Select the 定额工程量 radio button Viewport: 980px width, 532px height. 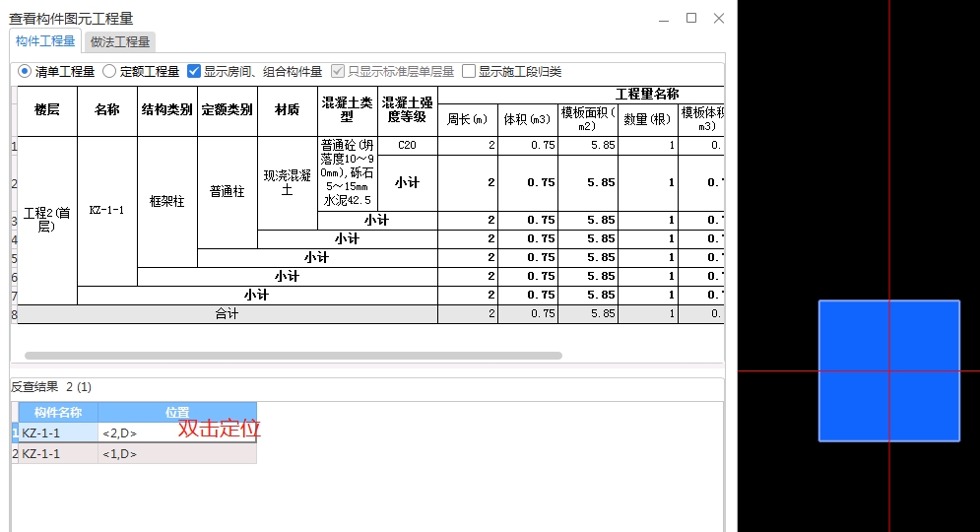[x=109, y=71]
